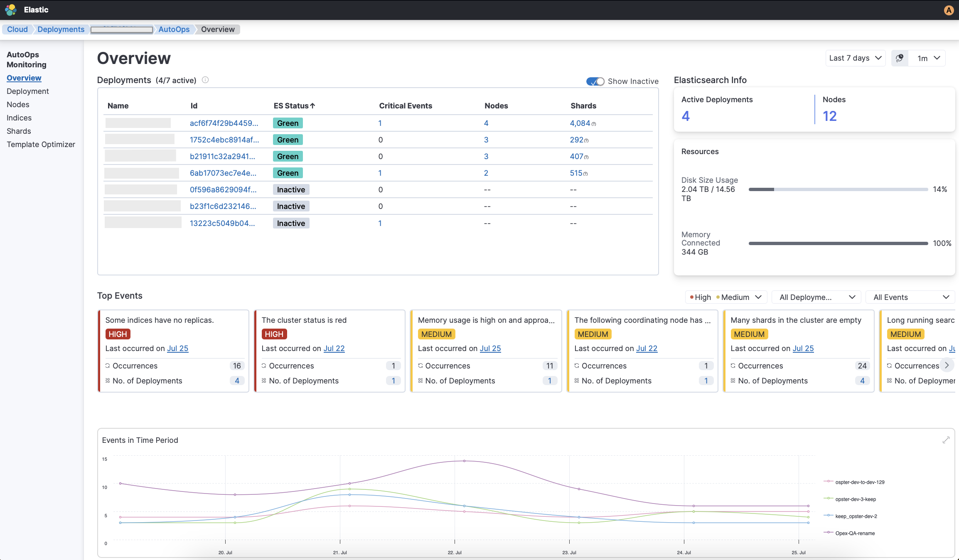Click the Shards column header

(x=583, y=106)
